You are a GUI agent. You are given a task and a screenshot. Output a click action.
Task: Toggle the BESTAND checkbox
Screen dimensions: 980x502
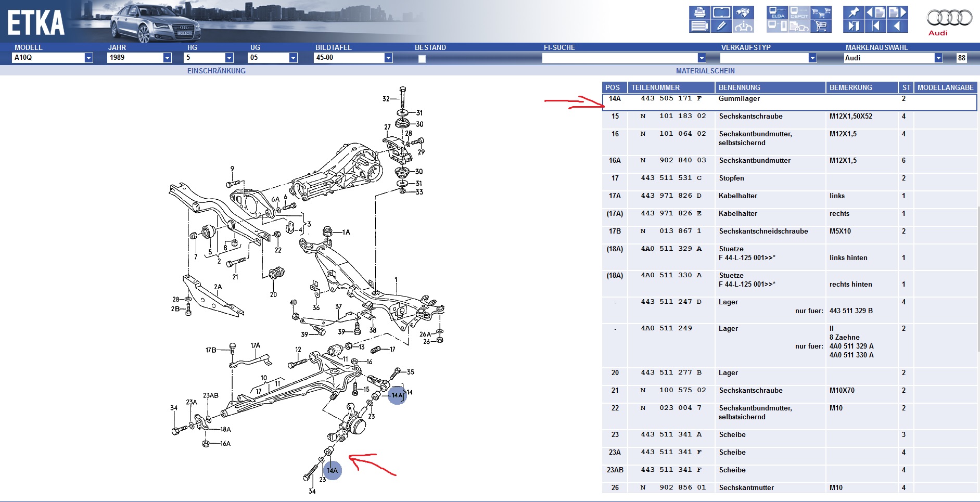422,59
